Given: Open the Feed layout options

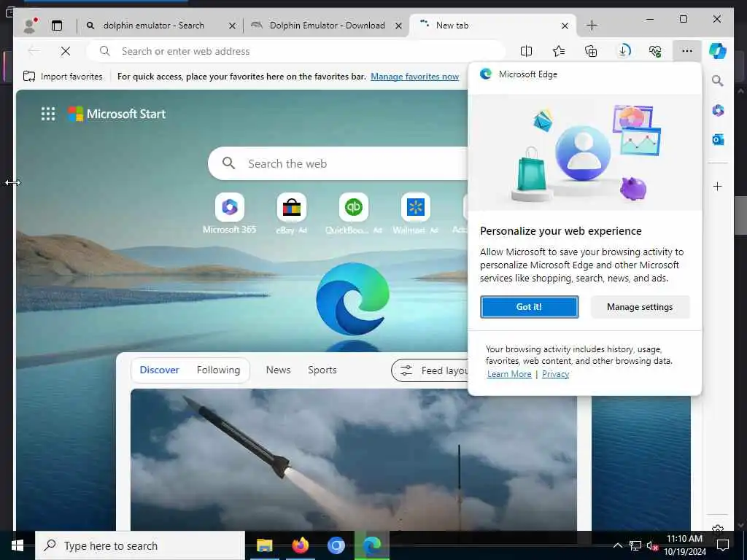Looking at the screenshot, I should click(x=430, y=370).
